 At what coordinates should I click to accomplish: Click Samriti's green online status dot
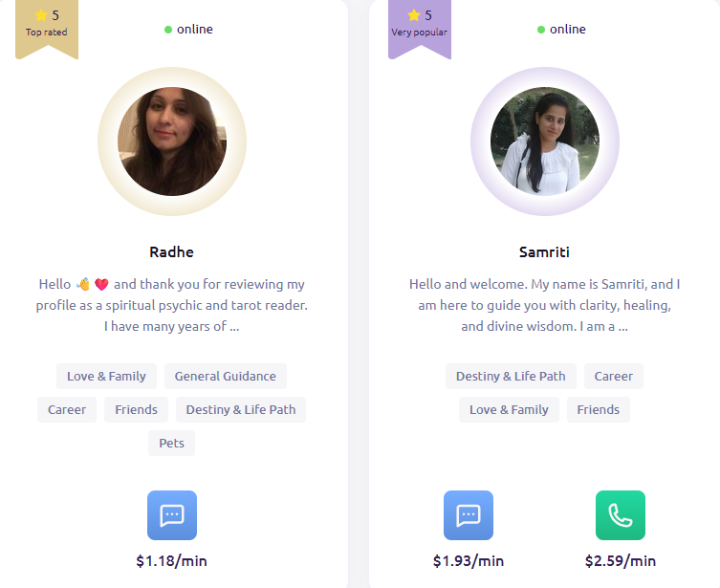pos(541,30)
